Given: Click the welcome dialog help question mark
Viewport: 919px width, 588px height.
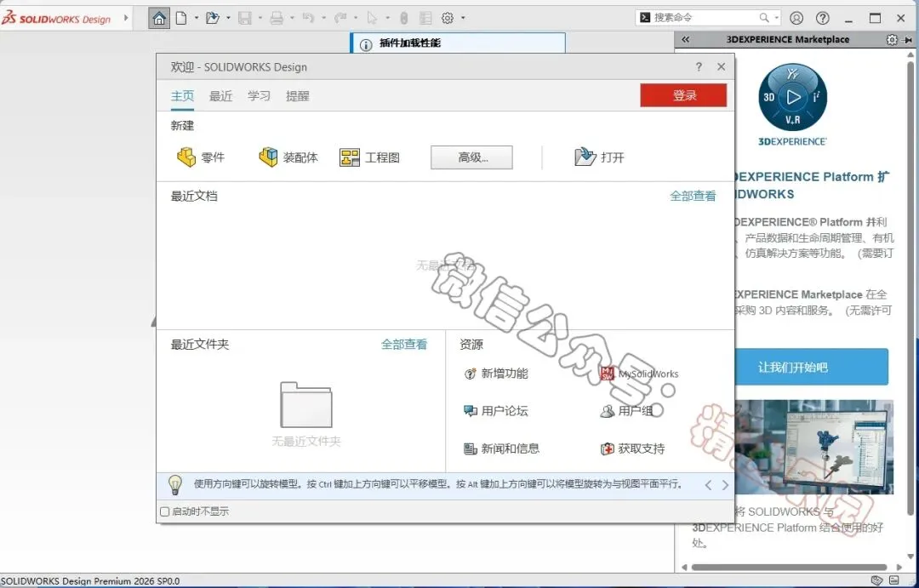Looking at the screenshot, I should point(698,67).
